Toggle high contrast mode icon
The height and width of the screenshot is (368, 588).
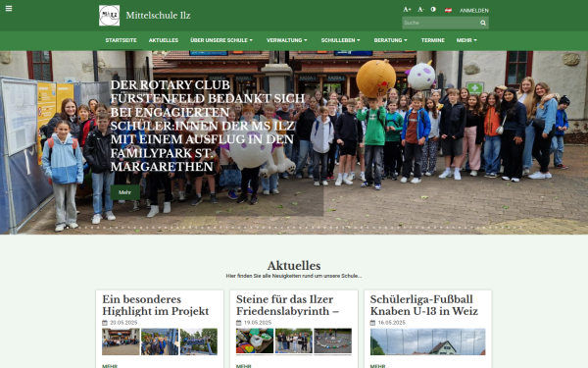click(433, 10)
